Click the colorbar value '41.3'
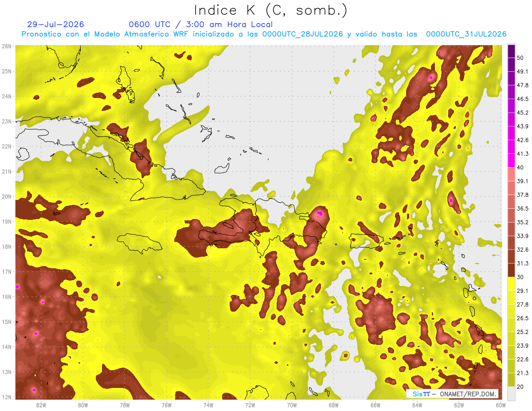Screen dimensions: 532x411 tap(522, 154)
